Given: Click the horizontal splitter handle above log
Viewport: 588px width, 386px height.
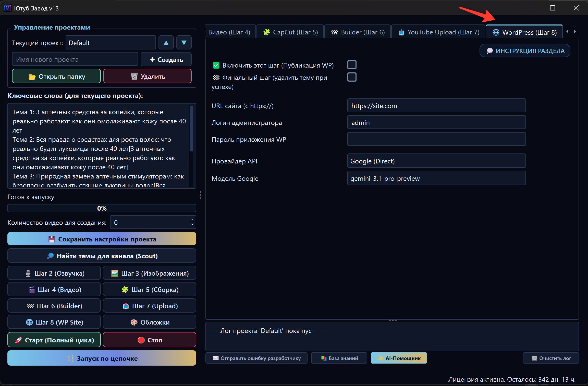Looking at the screenshot, I should click(393, 321).
